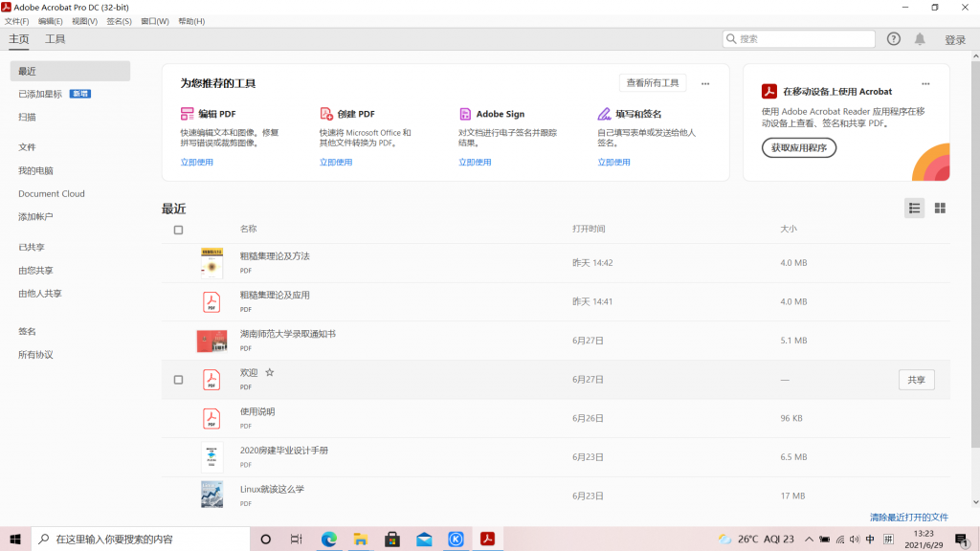Select 添加帐户 in the sidebar

click(x=35, y=217)
